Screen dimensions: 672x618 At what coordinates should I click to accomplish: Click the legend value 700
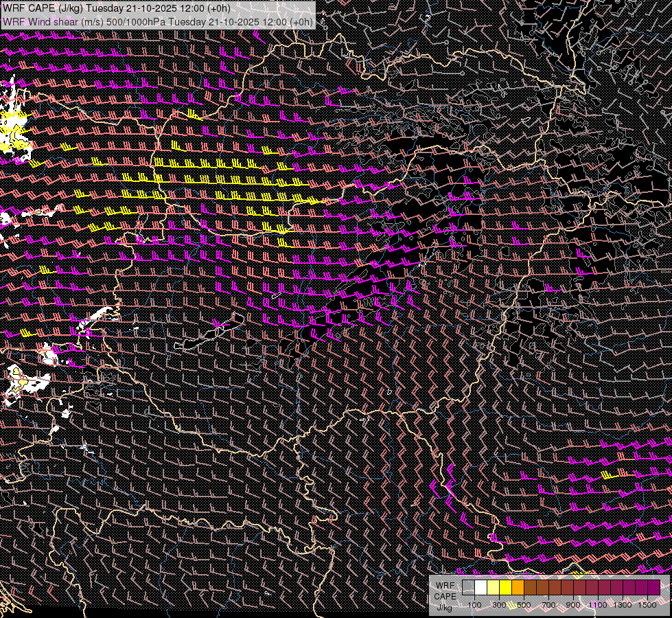548,605
